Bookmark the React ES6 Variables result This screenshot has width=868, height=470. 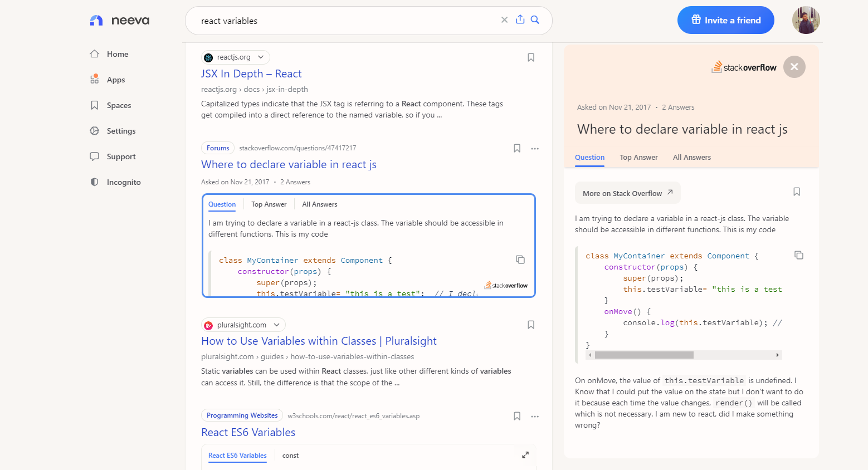tap(517, 416)
